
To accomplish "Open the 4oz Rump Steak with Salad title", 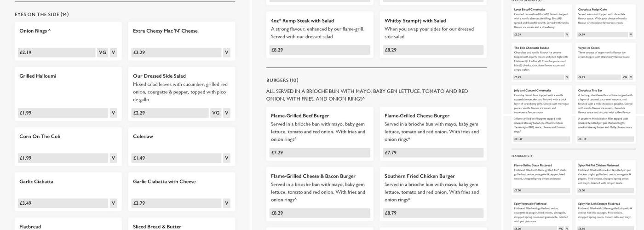I will [x=302, y=21].
